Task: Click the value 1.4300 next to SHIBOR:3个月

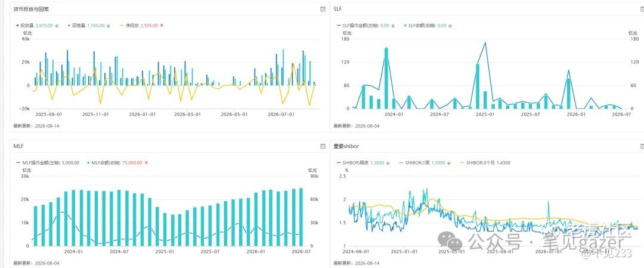Action: click(x=503, y=163)
